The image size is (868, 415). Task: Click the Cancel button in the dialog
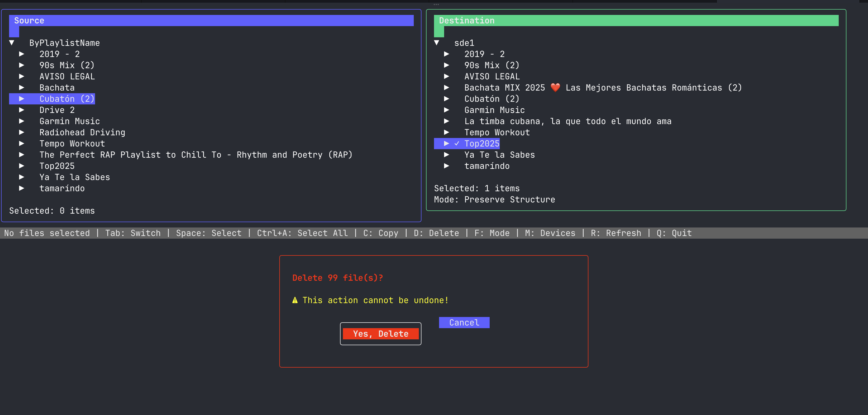pyautogui.click(x=464, y=322)
